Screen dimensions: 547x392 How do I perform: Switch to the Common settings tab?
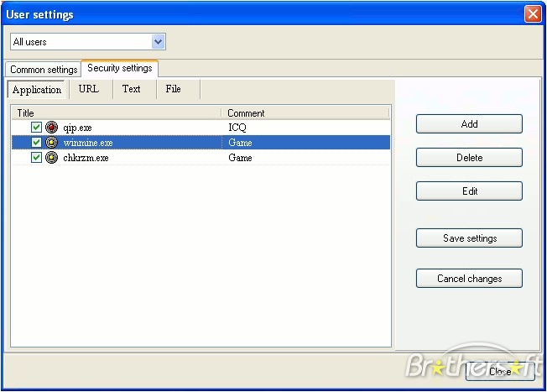tap(44, 70)
